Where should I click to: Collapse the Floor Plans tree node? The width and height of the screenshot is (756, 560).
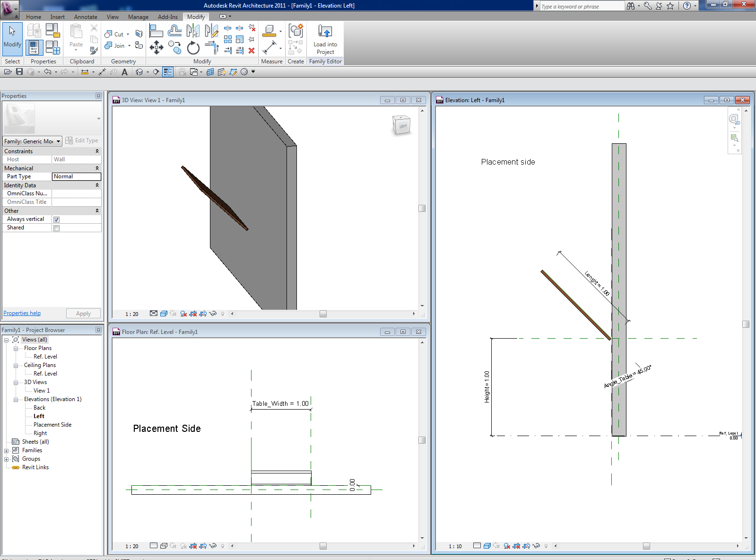pyautogui.click(x=16, y=349)
